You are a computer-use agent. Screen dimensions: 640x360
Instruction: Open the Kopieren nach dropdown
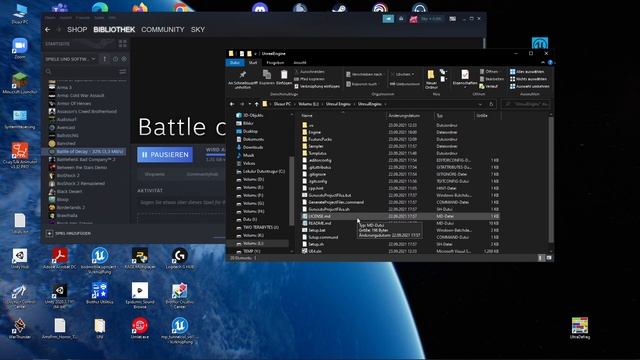[362, 84]
